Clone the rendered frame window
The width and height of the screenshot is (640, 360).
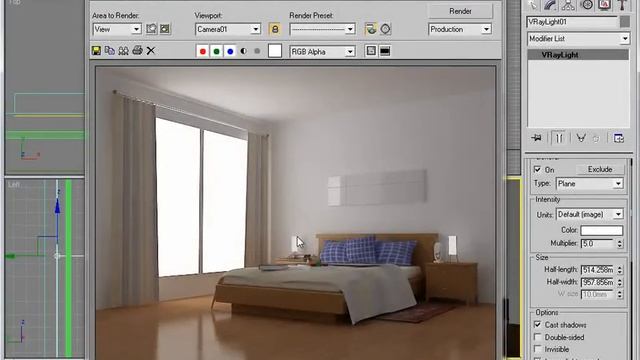click(x=123, y=51)
